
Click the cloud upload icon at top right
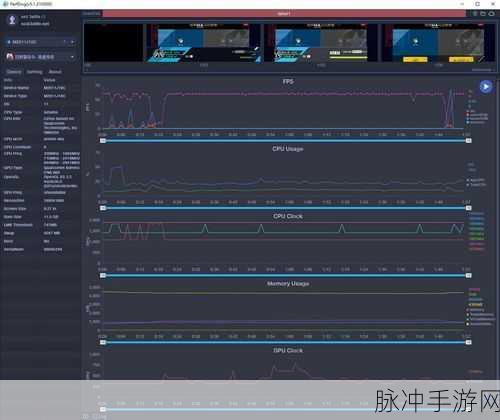[x=491, y=14]
